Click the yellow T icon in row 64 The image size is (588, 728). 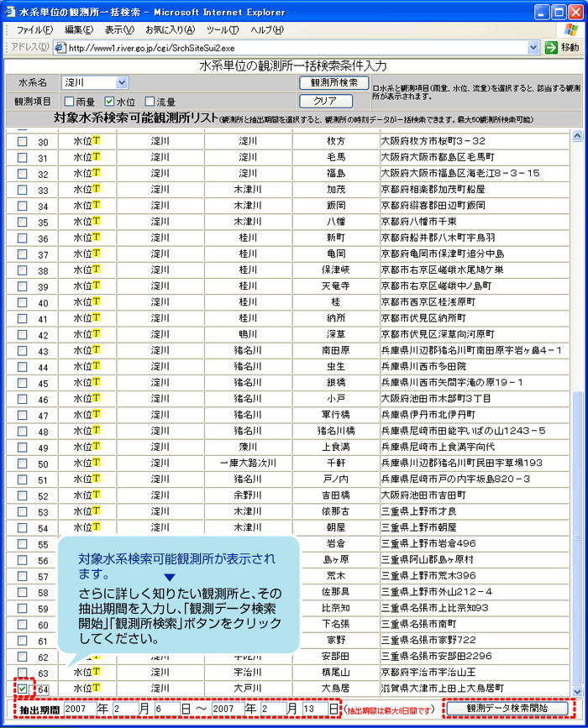coord(97,689)
